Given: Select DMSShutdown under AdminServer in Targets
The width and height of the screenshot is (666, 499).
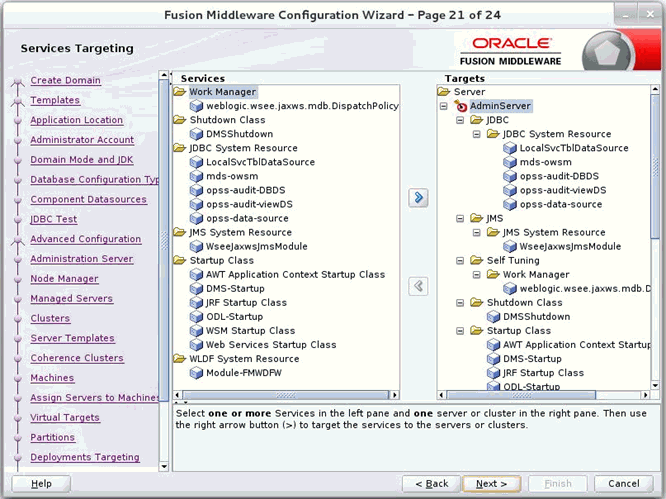Looking at the screenshot, I should point(536,317).
